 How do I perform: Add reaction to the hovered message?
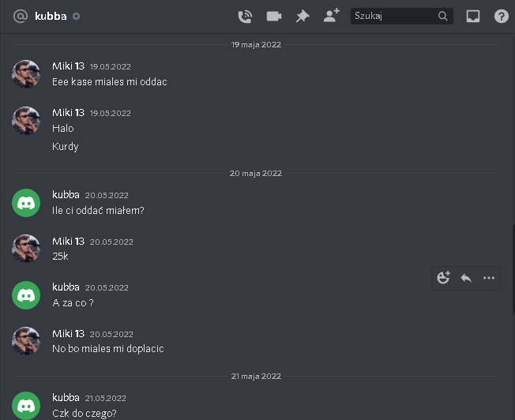[x=443, y=278]
